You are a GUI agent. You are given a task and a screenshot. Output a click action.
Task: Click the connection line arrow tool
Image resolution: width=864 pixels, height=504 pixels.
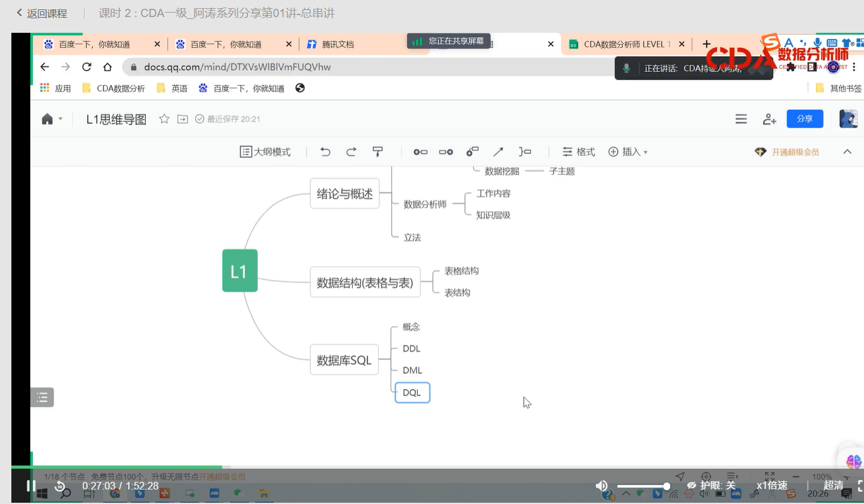498,152
